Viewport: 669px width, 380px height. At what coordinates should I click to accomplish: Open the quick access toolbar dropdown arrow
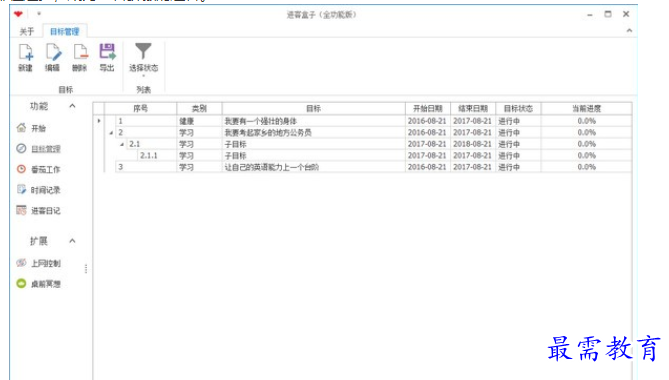click(x=39, y=14)
